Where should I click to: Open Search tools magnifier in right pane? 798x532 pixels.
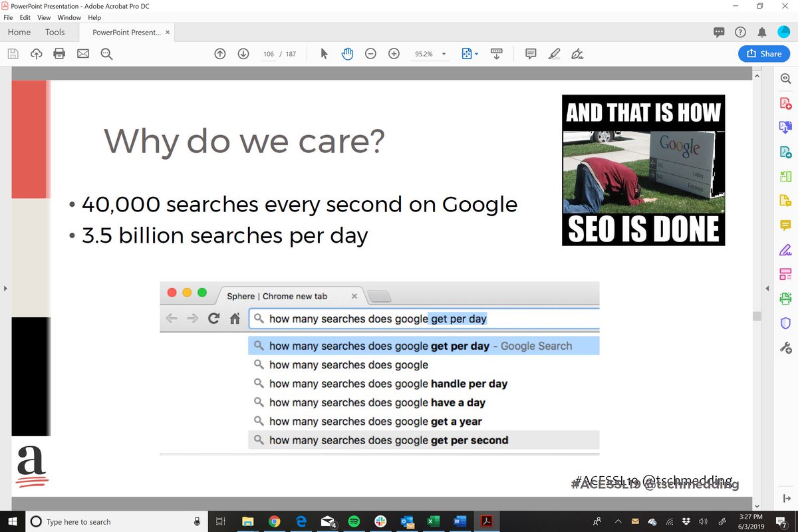coord(785,78)
